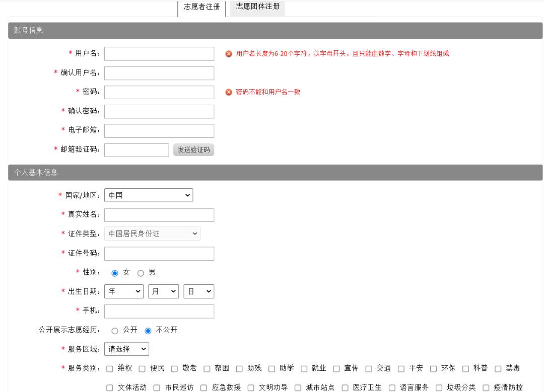544x392 pixels.
Task: Select the 男 gender radio button
Action: pyautogui.click(x=141, y=273)
